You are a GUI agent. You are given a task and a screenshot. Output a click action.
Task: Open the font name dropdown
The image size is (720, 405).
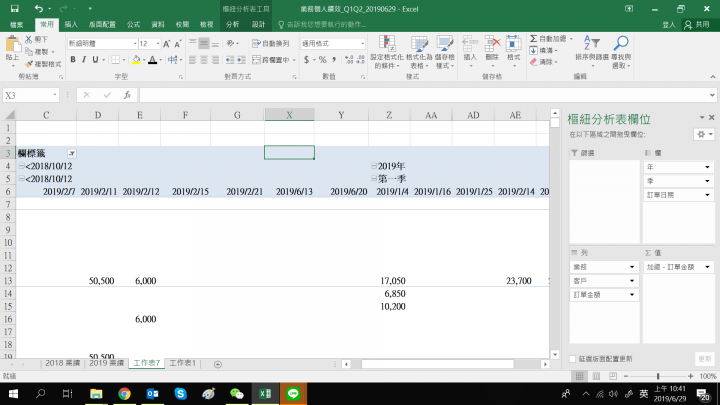click(135, 44)
